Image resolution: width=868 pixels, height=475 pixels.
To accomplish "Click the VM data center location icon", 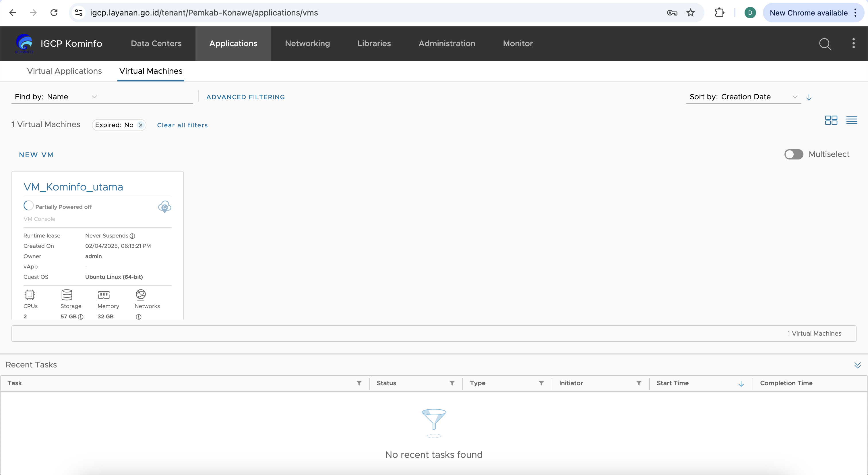I will [x=164, y=207].
